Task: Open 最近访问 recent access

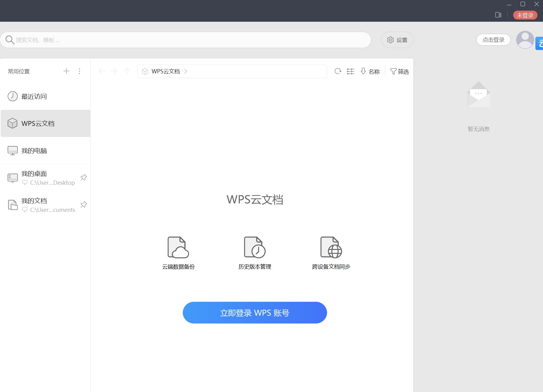Action: 46,96
